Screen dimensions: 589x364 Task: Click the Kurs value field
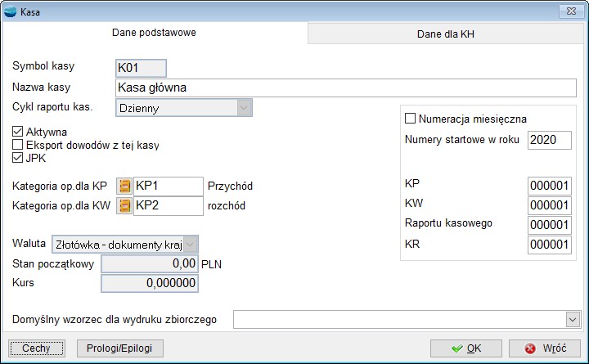(150, 283)
